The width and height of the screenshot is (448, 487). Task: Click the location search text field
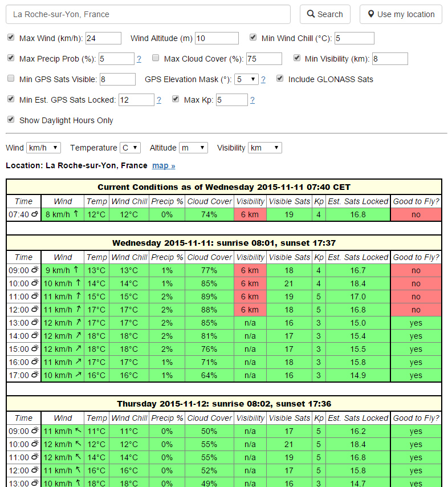148,14
